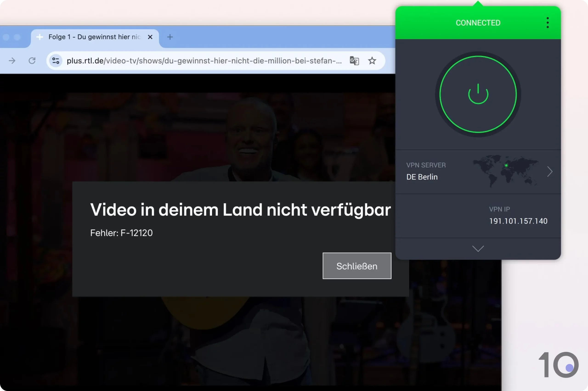Click the translate icon in the address bar
Screen dimensions: 588x391
(354, 61)
